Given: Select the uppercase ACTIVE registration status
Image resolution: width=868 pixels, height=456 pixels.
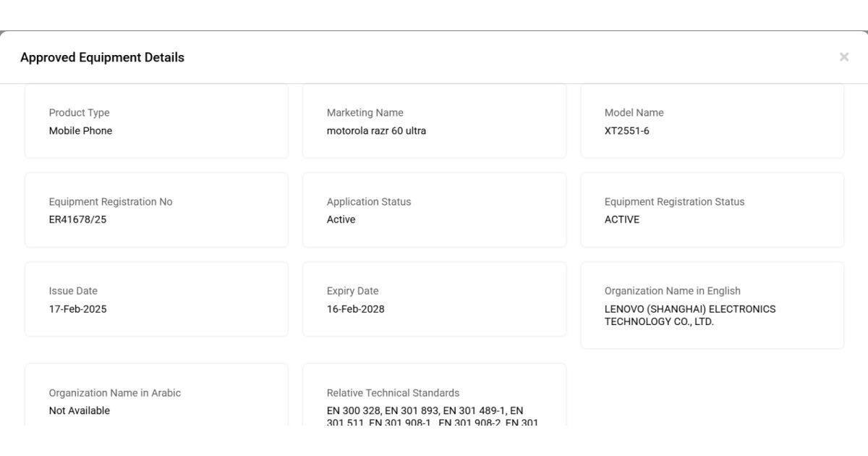Looking at the screenshot, I should (621, 219).
